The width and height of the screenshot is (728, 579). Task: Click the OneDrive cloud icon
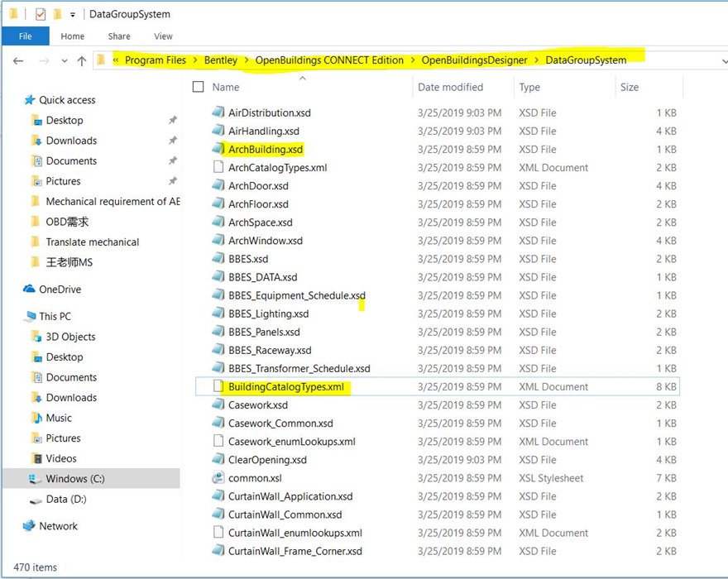point(29,289)
